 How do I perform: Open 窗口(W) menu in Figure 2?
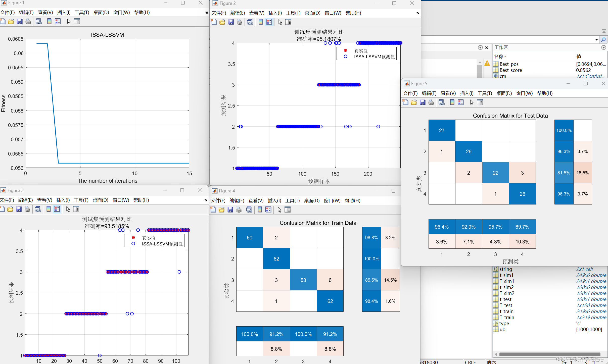pyautogui.click(x=333, y=13)
